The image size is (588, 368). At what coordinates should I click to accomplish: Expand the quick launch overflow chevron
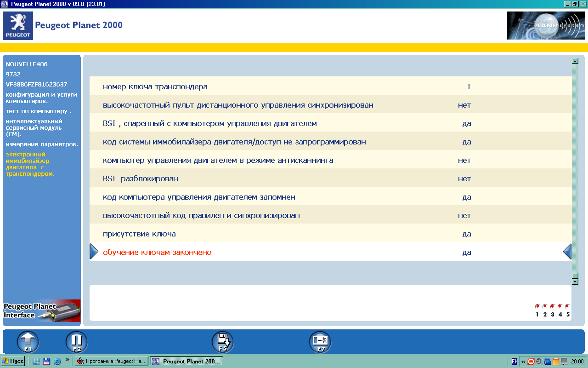click(68, 359)
